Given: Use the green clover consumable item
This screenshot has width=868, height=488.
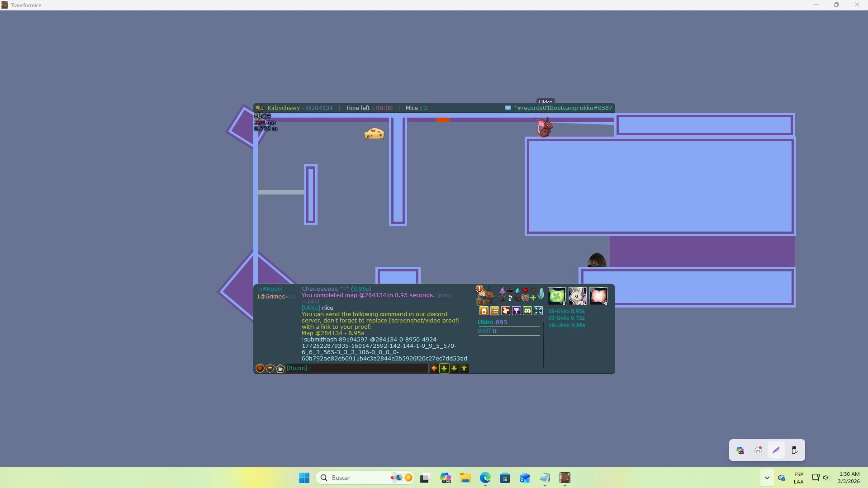Looking at the screenshot, I should point(557,296).
